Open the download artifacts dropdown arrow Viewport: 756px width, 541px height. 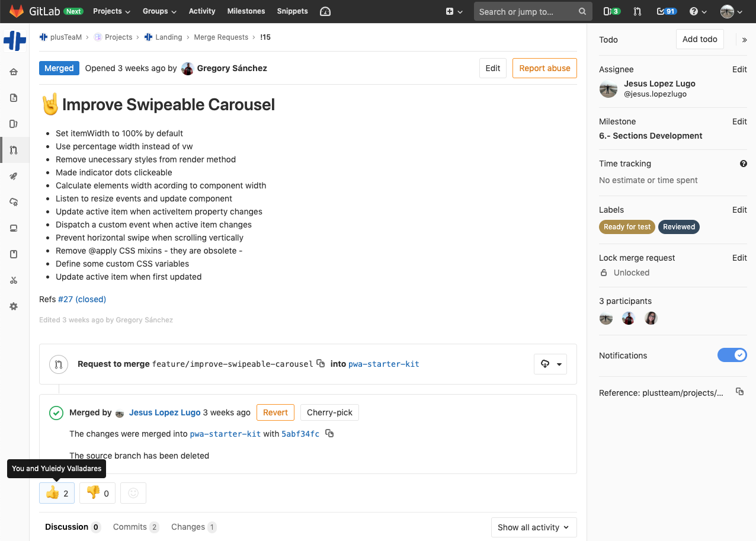[559, 364]
